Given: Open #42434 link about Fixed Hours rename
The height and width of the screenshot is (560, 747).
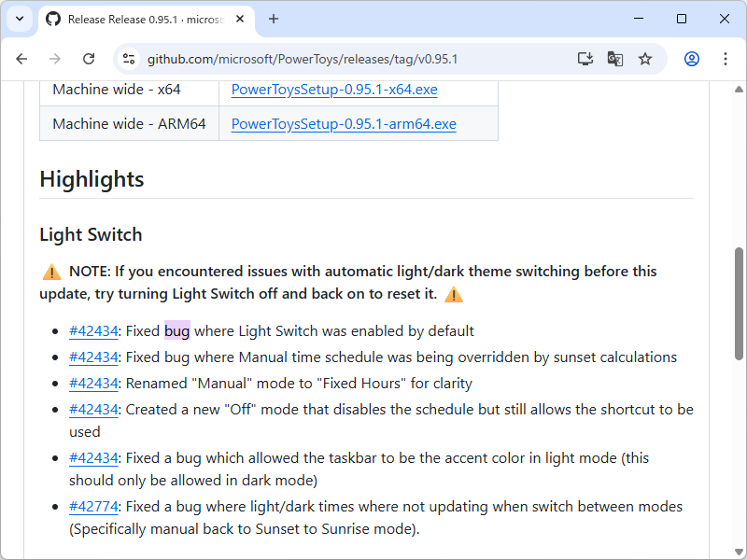Looking at the screenshot, I should pyautogui.click(x=93, y=383).
